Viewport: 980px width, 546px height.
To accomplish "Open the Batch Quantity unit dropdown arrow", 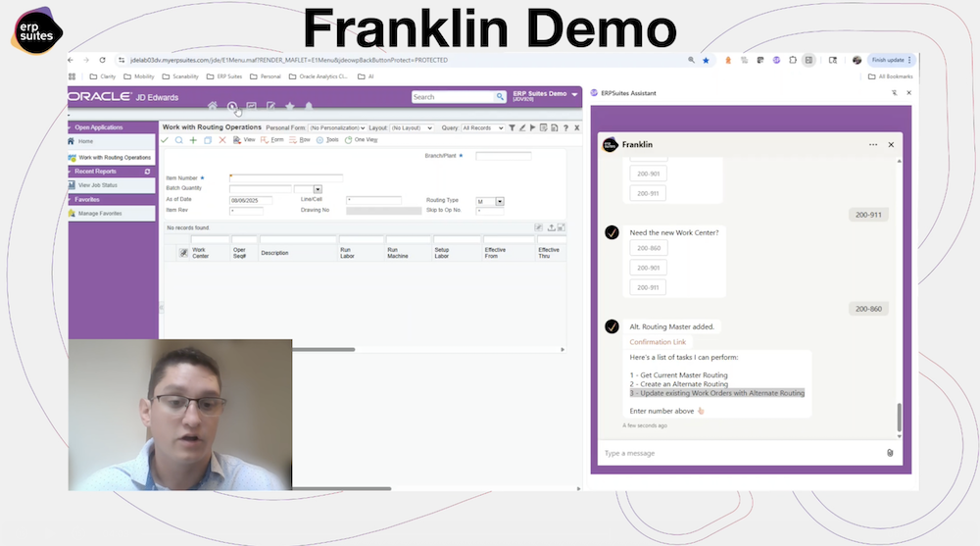I will coord(318,189).
